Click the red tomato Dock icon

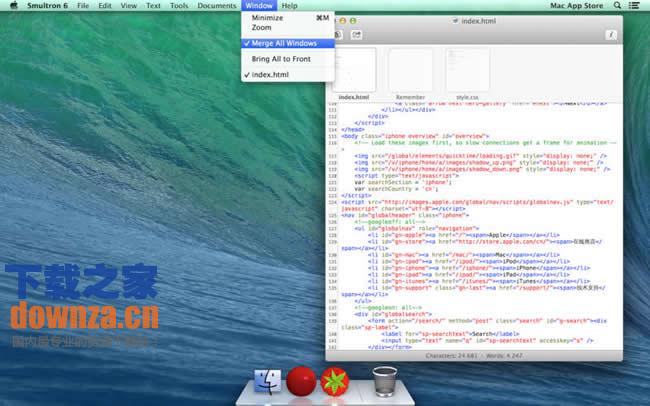click(x=301, y=381)
